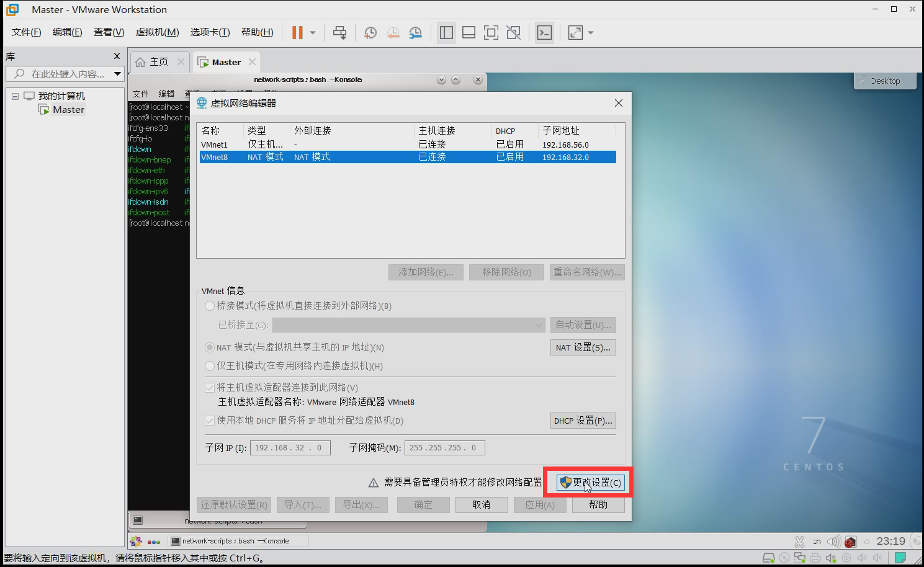The height and width of the screenshot is (567, 924).
Task: Click subnet address 192.168.56.0 cell
Action: [565, 145]
